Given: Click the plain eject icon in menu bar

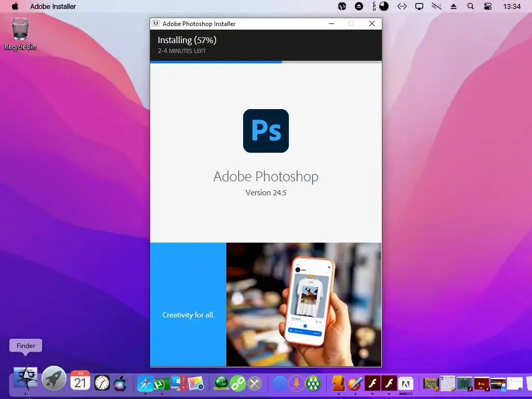Looking at the screenshot, I should [x=453, y=6].
